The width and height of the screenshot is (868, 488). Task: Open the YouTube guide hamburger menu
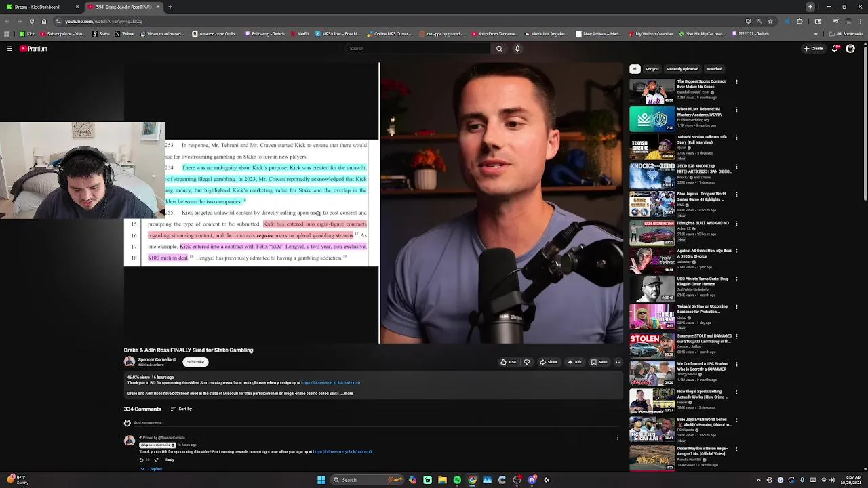coord(9,49)
